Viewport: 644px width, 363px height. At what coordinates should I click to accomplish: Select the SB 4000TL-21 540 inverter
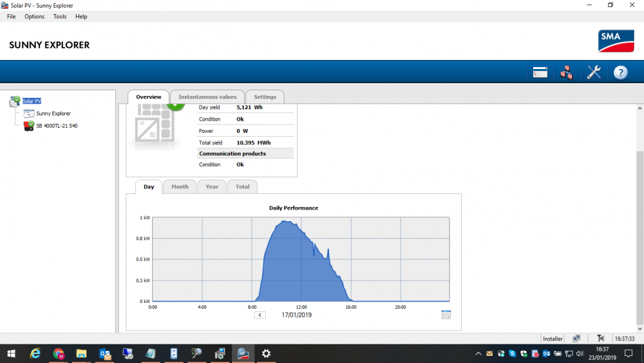(57, 126)
